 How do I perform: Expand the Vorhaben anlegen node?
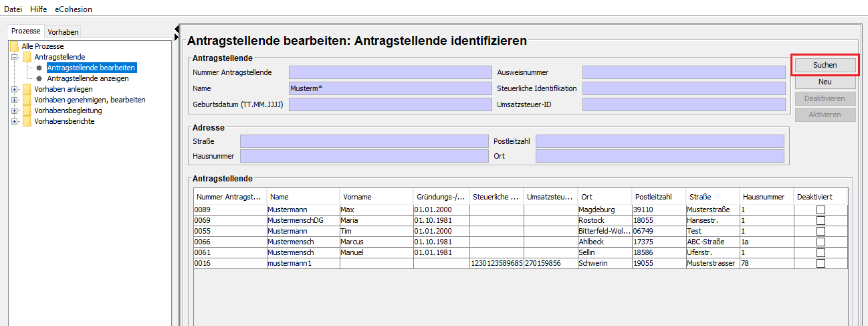pyautogui.click(x=15, y=89)
